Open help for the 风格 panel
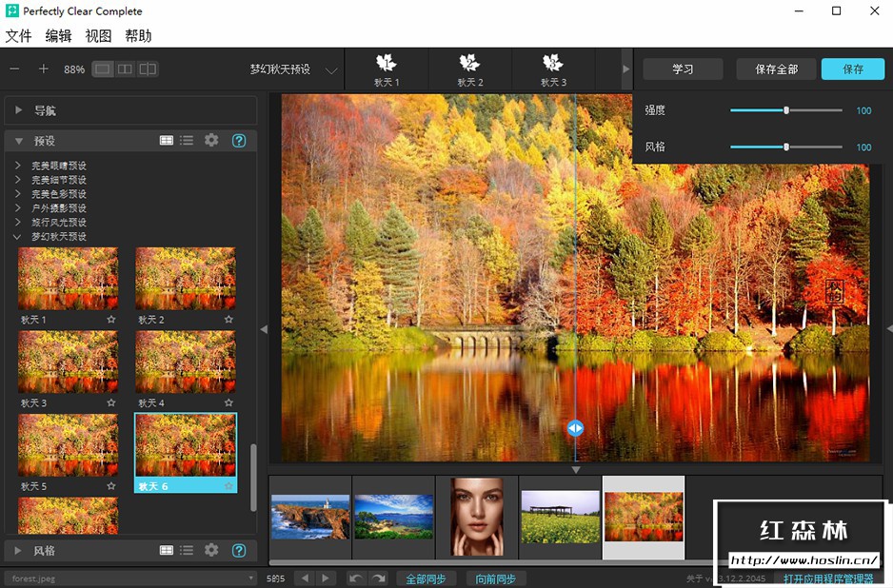Screen dimensions: 893x588 pos(239,551)
